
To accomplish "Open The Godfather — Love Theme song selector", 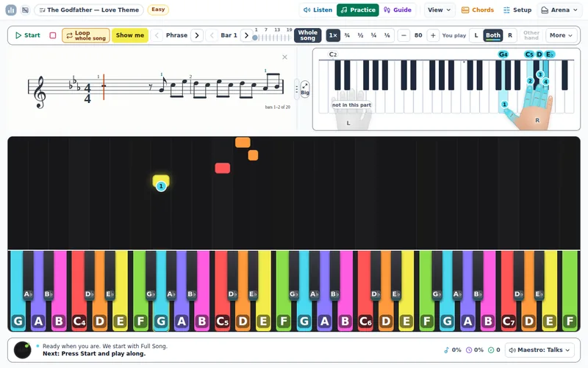I will click(x=89, y=10).
